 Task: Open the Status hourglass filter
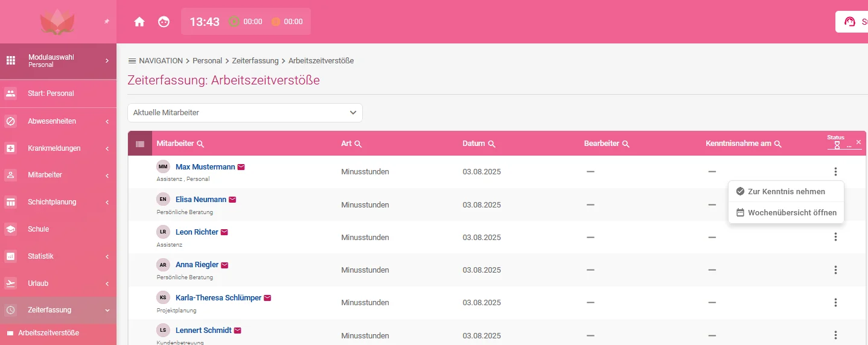[x=837, y=145]
